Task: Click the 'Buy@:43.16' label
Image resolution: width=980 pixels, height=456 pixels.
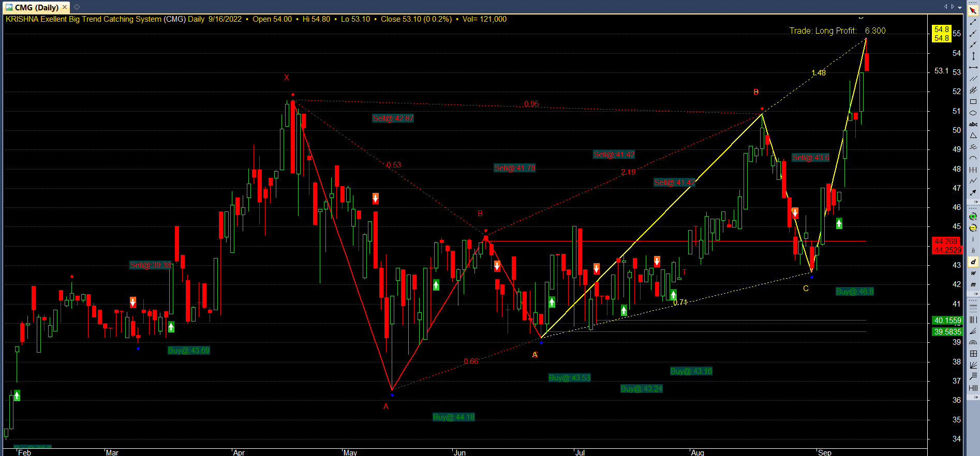Action: 691,371
